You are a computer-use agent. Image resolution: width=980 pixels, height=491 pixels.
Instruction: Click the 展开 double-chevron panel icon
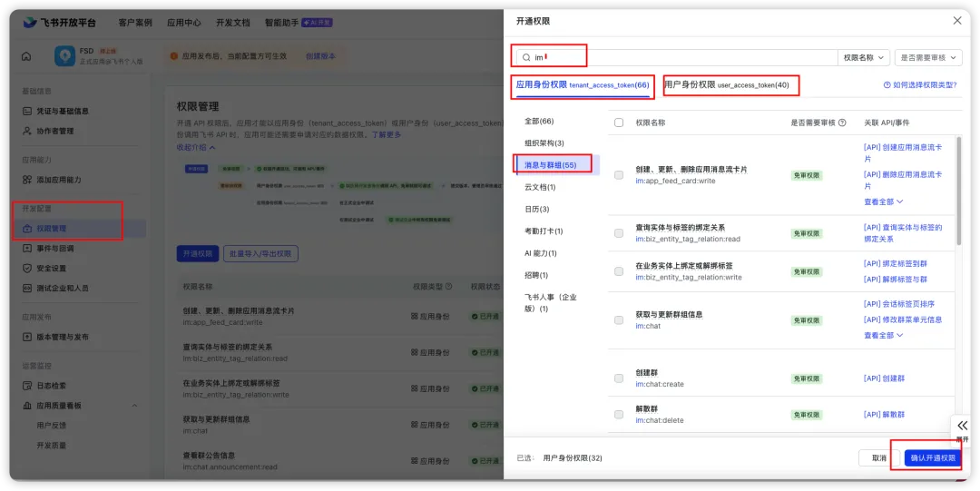[963, 426]
